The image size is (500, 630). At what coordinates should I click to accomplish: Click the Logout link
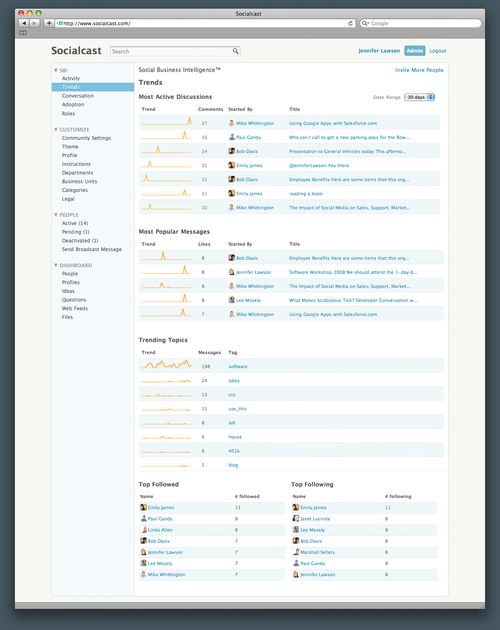[x=438, y=51]
